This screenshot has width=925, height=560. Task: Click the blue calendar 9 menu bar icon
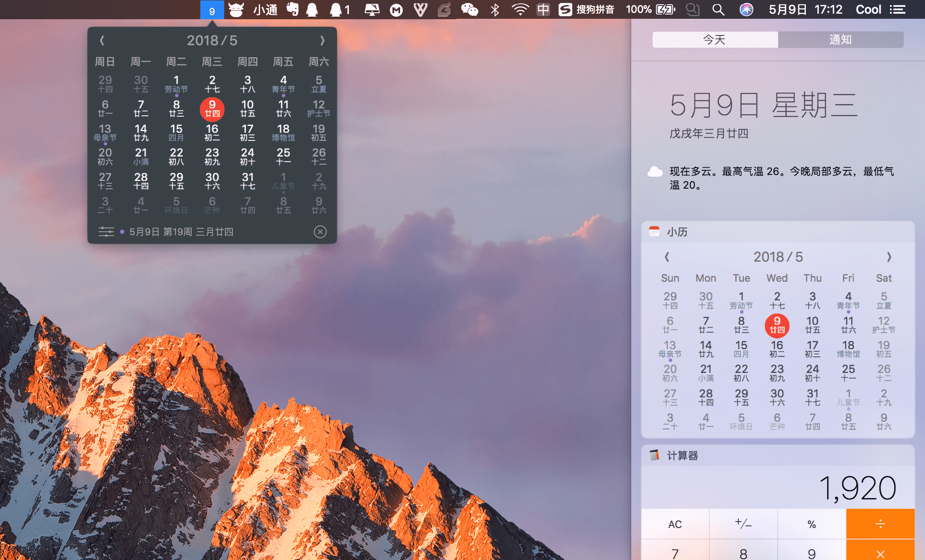click(212, 10)
